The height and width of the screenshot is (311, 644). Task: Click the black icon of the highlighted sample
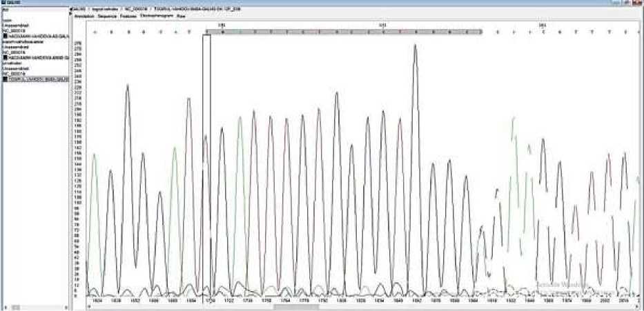point(6,79)
